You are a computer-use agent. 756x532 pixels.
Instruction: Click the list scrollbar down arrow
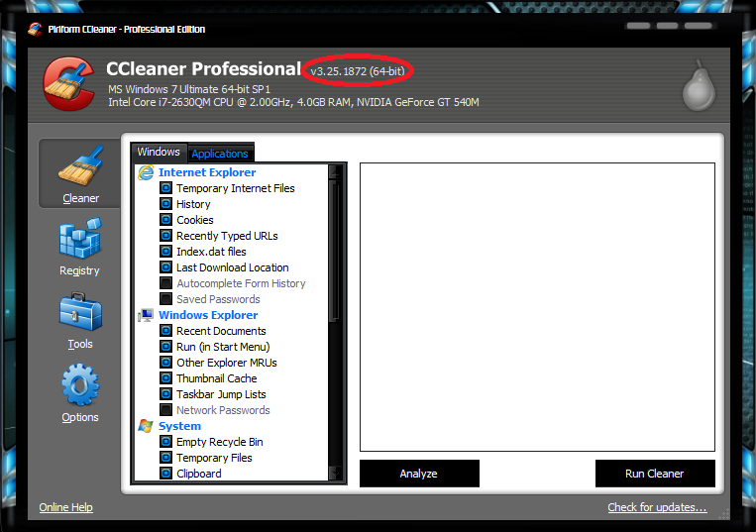coord(335,474)
